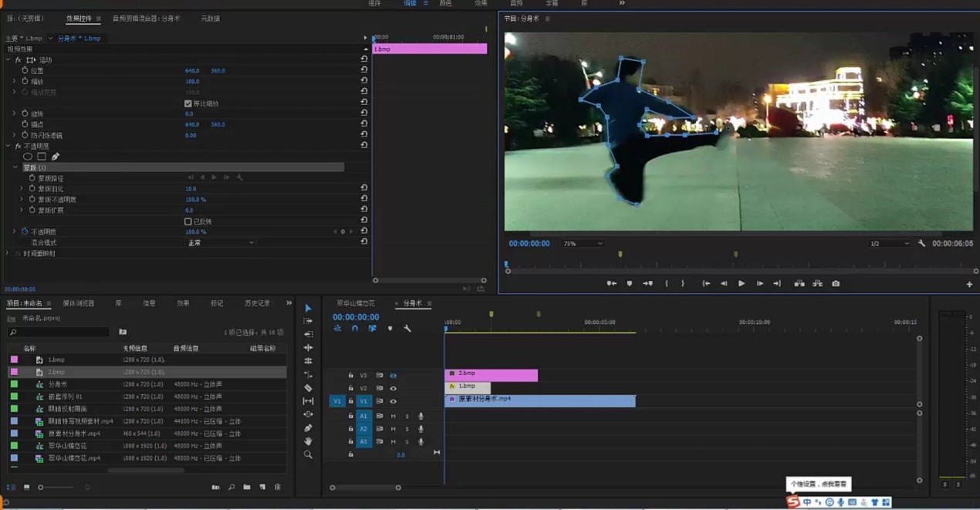Select the Zoom magnifier tool
This screenshot has height=510, width=980.
pos(308,454)
